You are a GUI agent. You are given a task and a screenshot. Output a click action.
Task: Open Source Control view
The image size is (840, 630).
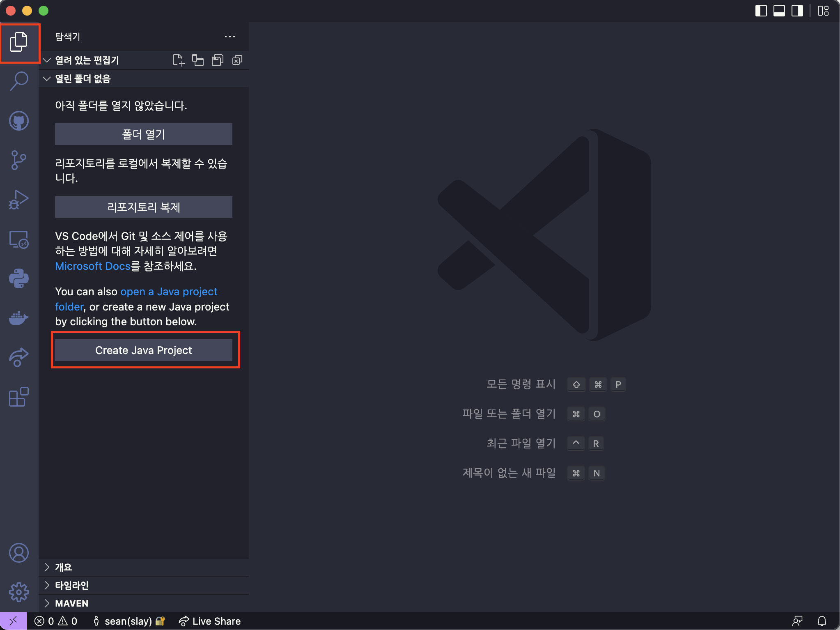(19, 160)
